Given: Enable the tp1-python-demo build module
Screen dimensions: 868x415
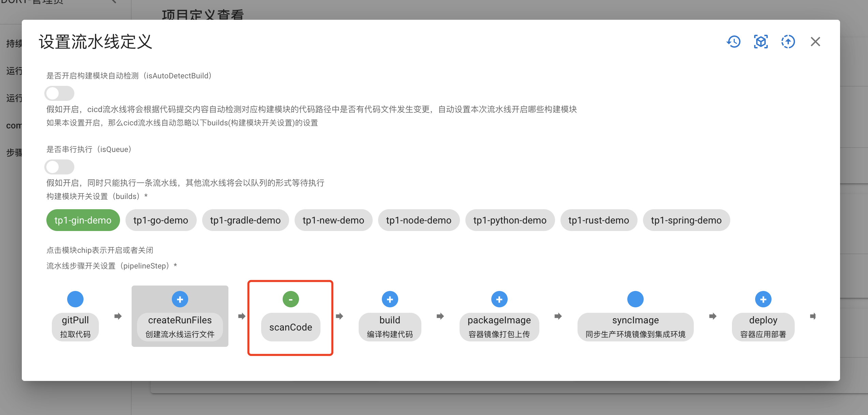Looking at the screenshot, I should coord(509,220).
